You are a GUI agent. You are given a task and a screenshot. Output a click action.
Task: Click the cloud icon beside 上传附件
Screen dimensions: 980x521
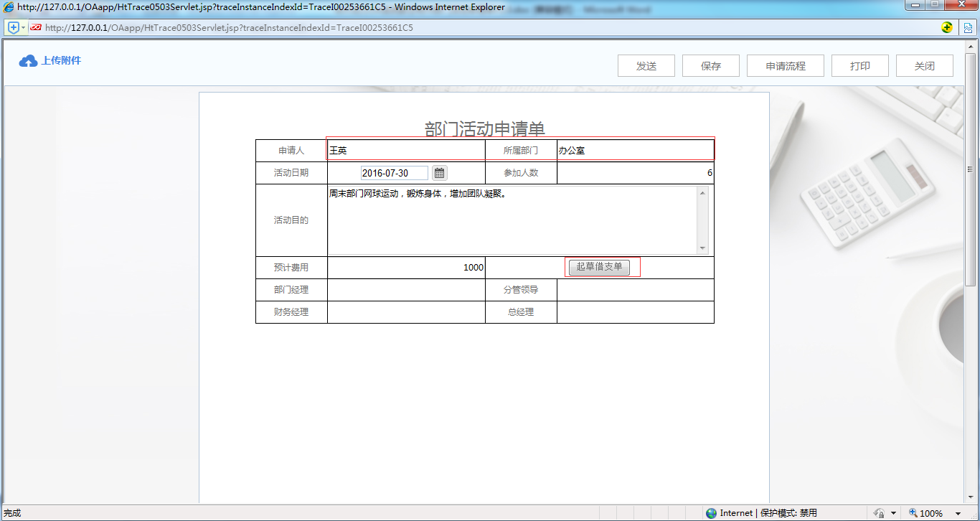click(x=27, y=60)
